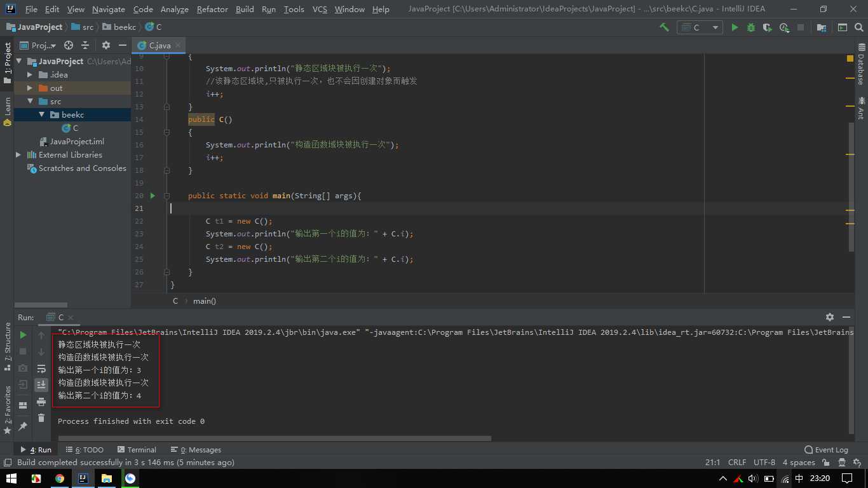Viewport: 868px width, 488px height.
Task: Open the 6: TODO tool window
Action: click(x=85, y=449)
